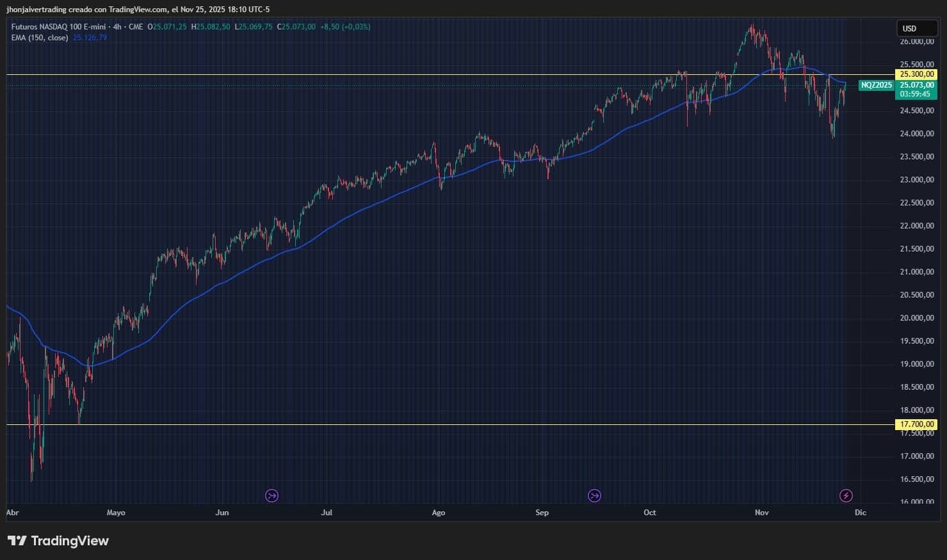
Task: Click the 25.500,00 price scale label
Action: tap(917, 65)
